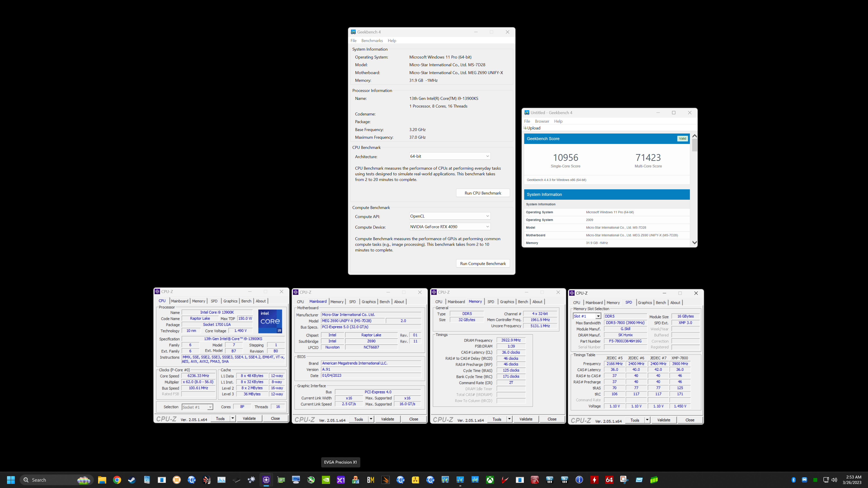
Task: Open the BM benchmark icon on the taskbar
Action: coord(371,480)
